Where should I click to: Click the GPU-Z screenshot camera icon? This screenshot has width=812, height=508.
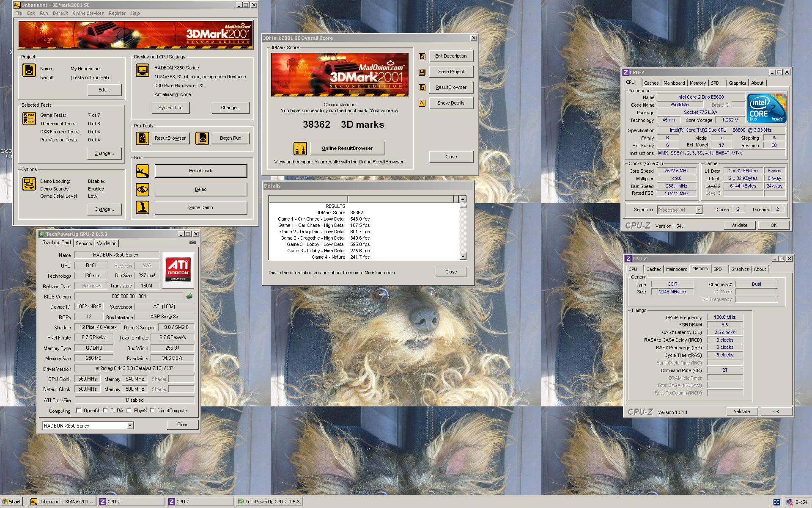(x=193, y=243)
